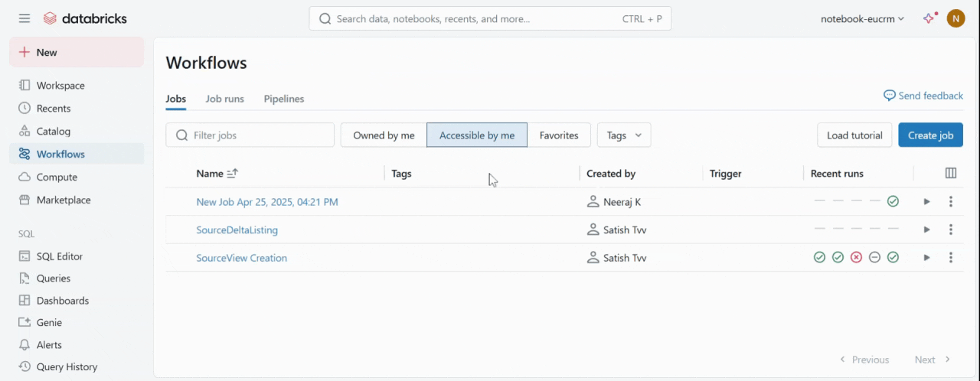Select the Accessible by me filter
This screenshot has height=381, width=980.
click(x=477, y=135)
